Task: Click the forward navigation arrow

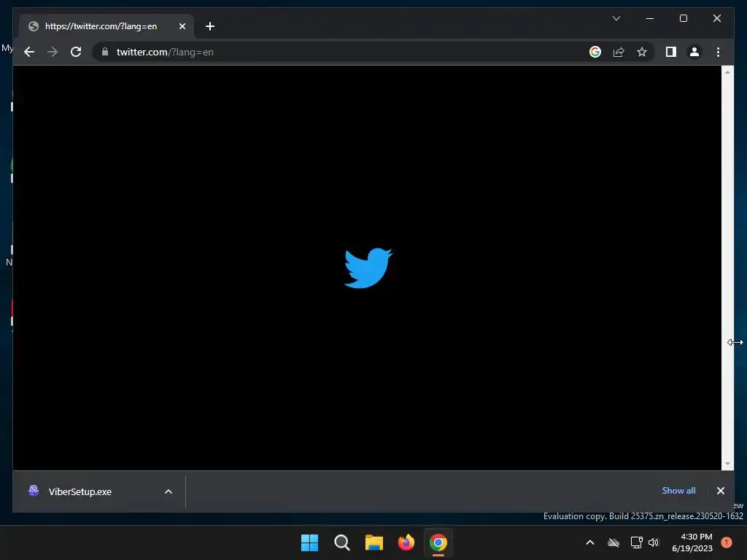Action: pyautogui.click(x=53, y=52)
